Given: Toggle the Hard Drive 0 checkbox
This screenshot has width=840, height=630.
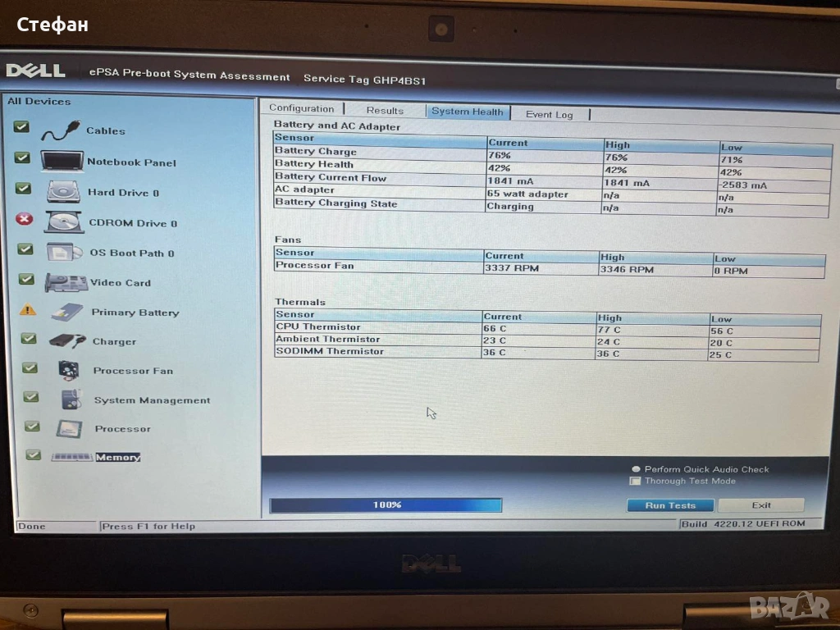Looking at the screenshot, I should 23,189.
